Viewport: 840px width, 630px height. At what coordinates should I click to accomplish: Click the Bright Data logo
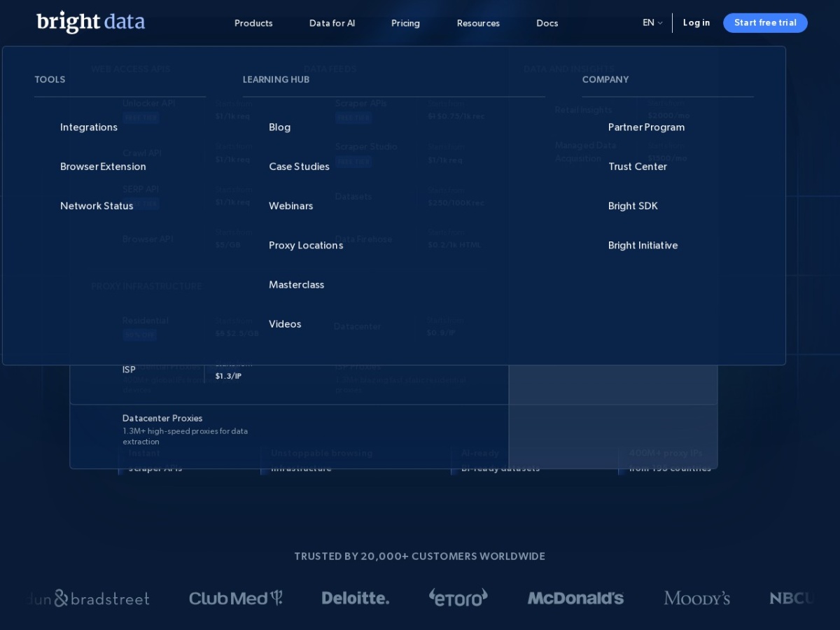[91, 22]
